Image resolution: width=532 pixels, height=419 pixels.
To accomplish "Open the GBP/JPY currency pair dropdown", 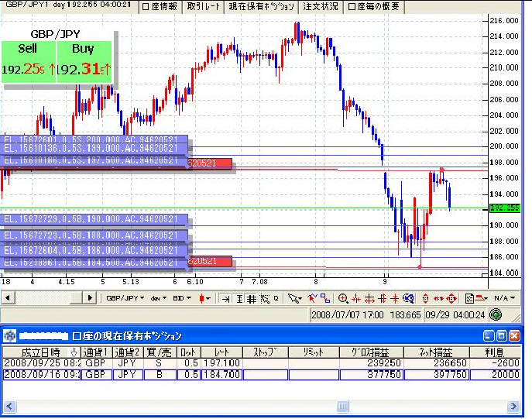I will (x=125, y=297).
